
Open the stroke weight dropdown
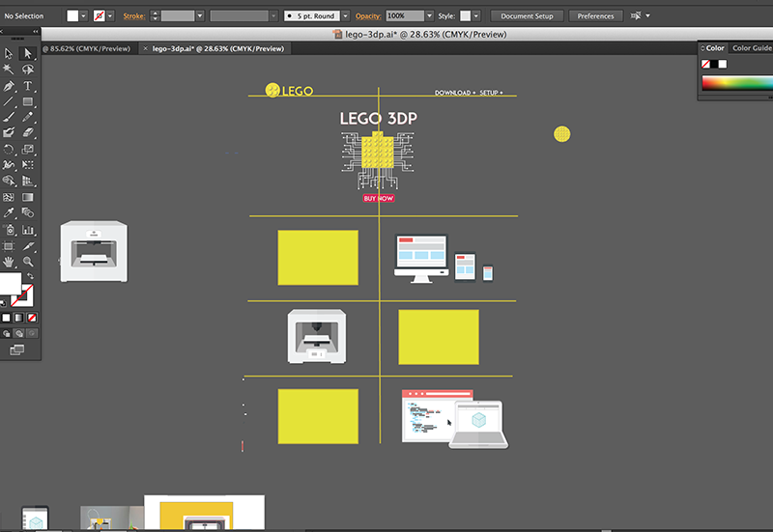coord(200,15)
